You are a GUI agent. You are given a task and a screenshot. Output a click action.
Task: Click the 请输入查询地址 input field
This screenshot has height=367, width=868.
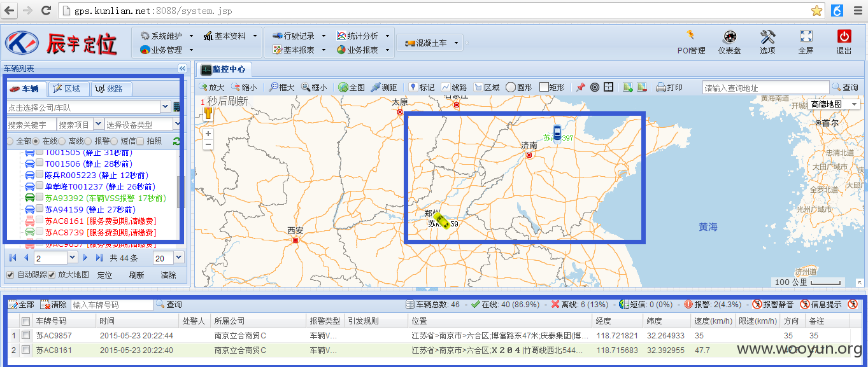pyautogui.click(x=765, y=88)
